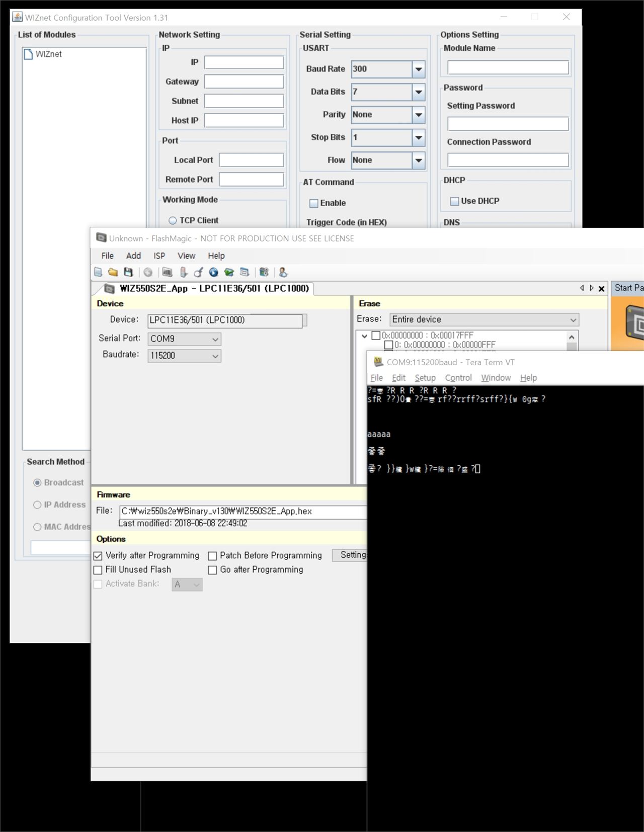Enable Fill Unused Flash checkbox
The width and height of the screenshot is (644, 832).
click(x=98, y=570)
